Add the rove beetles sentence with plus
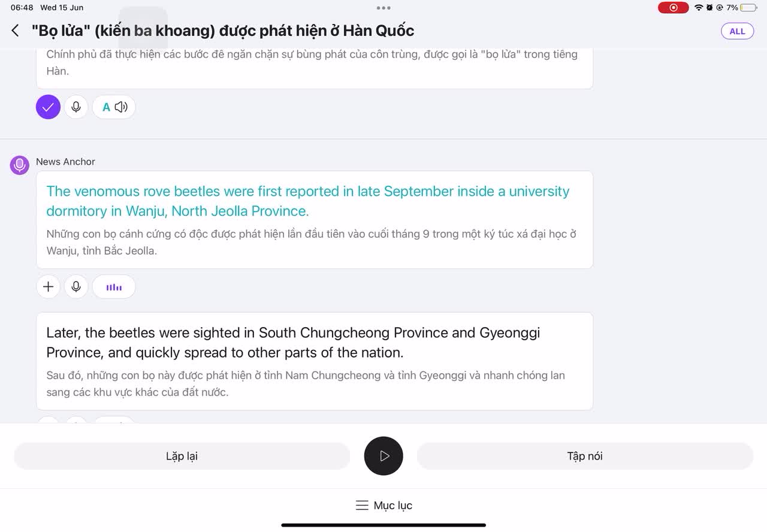Image resolution: width=767 pixels, height=532 pixels. coord(48,287)
